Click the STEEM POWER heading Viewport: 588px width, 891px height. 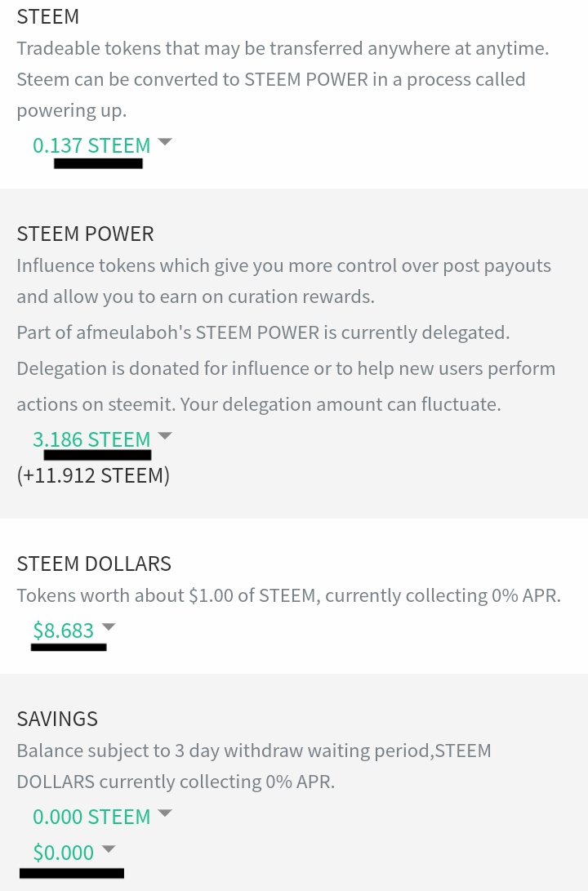[85, 234]
